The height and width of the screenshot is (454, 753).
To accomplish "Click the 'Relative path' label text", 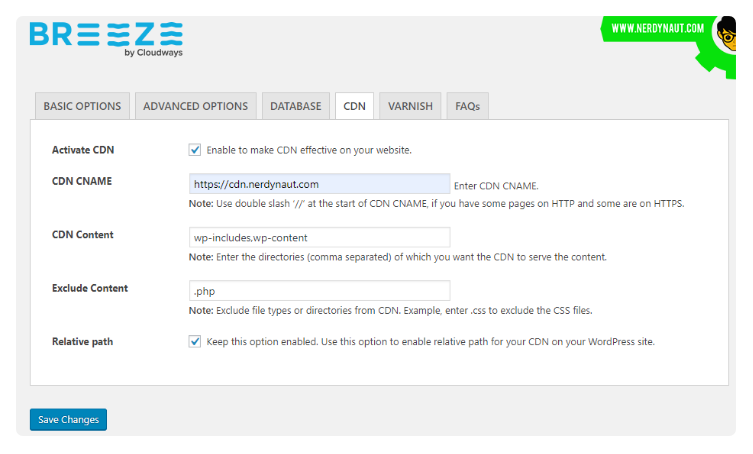I will pos(83,342).
